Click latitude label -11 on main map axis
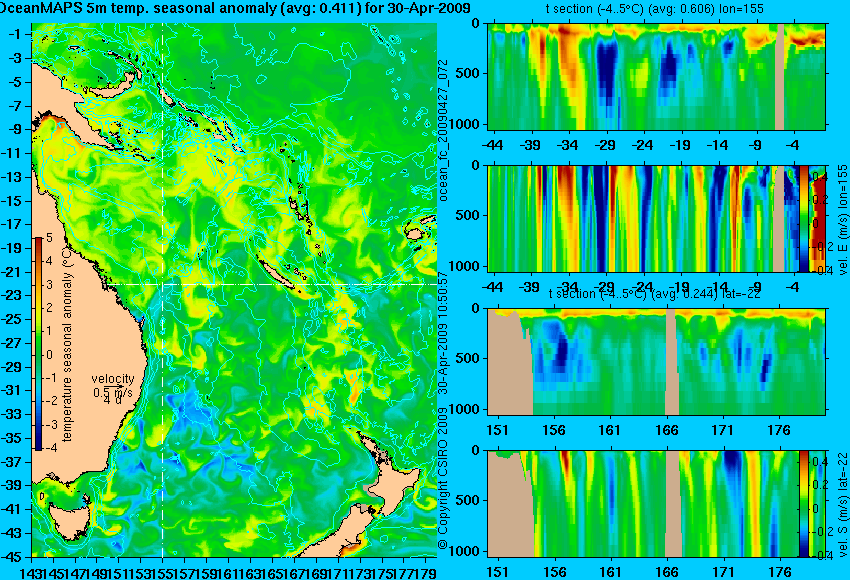 (x=14, y=153)
